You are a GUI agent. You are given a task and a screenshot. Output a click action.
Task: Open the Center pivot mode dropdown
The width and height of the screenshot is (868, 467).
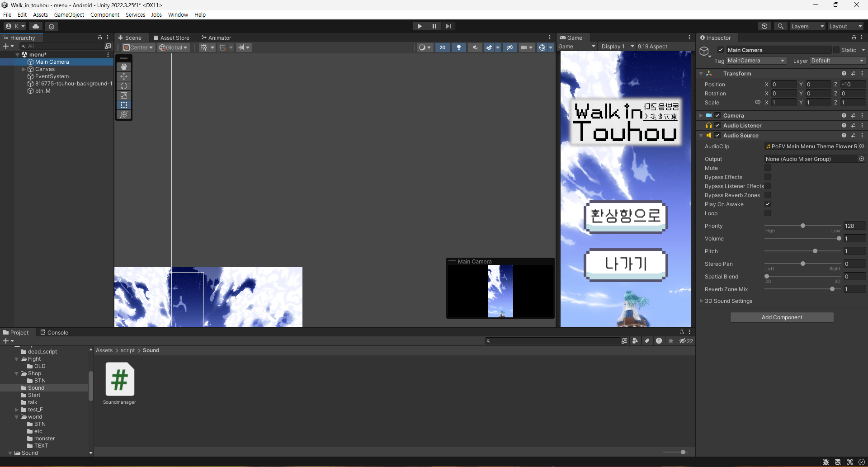point(138,47)
